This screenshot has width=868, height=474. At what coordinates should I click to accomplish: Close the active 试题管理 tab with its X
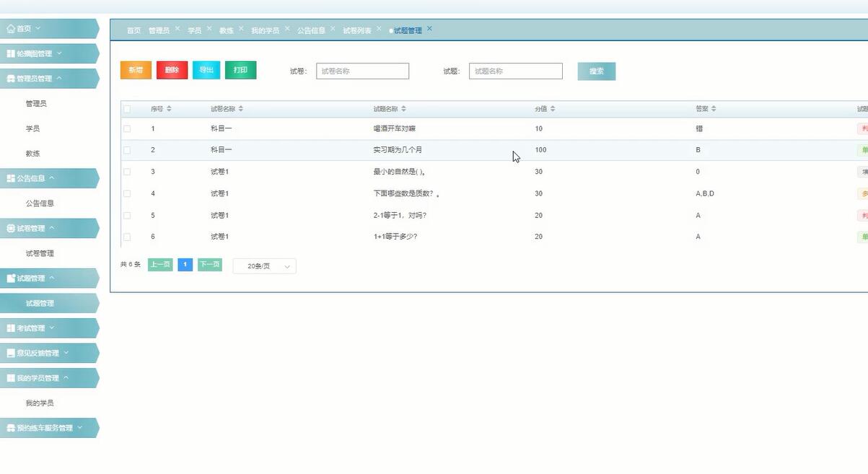coord(429,29)
